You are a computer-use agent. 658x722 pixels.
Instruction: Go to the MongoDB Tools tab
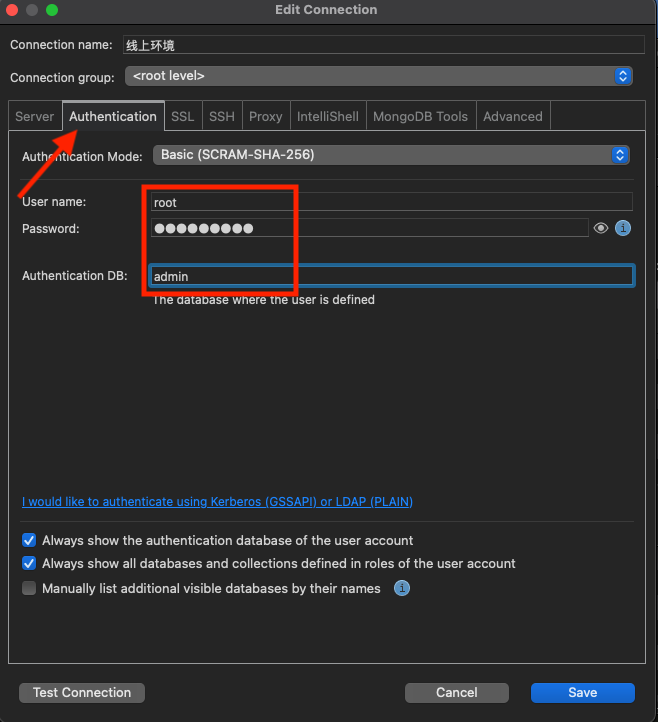tap(420, 116)
